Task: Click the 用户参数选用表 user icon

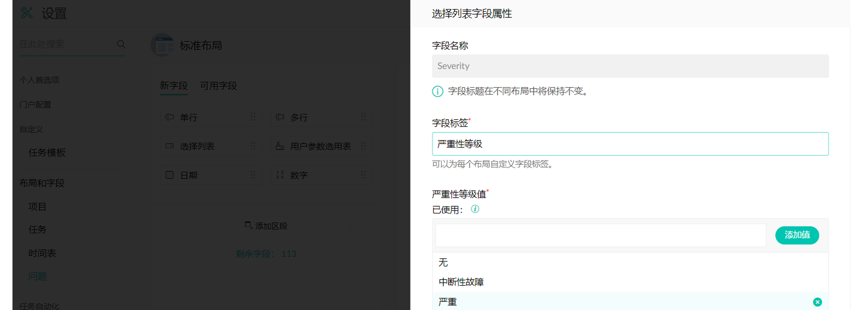Action: [280, 146]
